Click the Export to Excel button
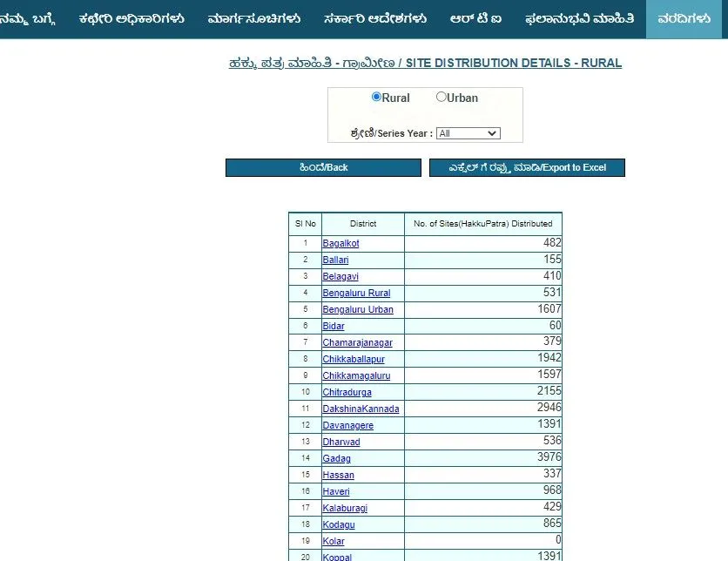 pyautogui.click(x=527, y=167)
